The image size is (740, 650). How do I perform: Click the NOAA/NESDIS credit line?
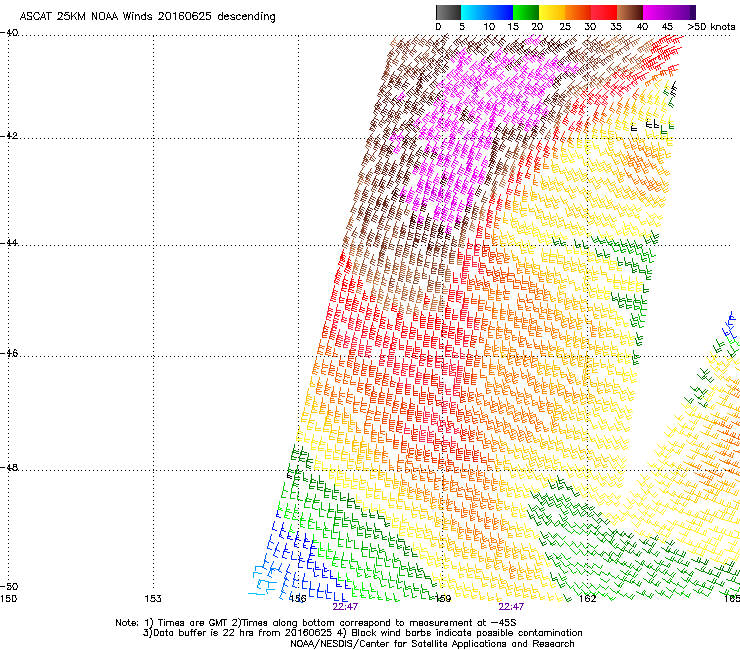(x=432, y=644)
